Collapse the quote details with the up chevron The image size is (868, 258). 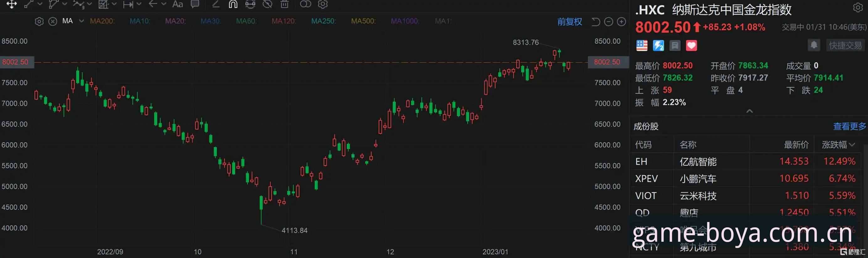click(749, 111)
